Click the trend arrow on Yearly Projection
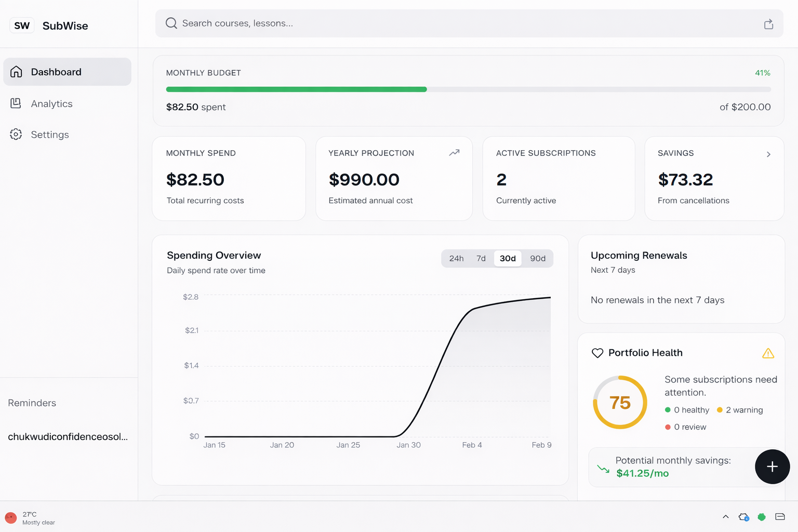Image resolution: width=798 pixels, height=532 pixels. coord(454,153)
